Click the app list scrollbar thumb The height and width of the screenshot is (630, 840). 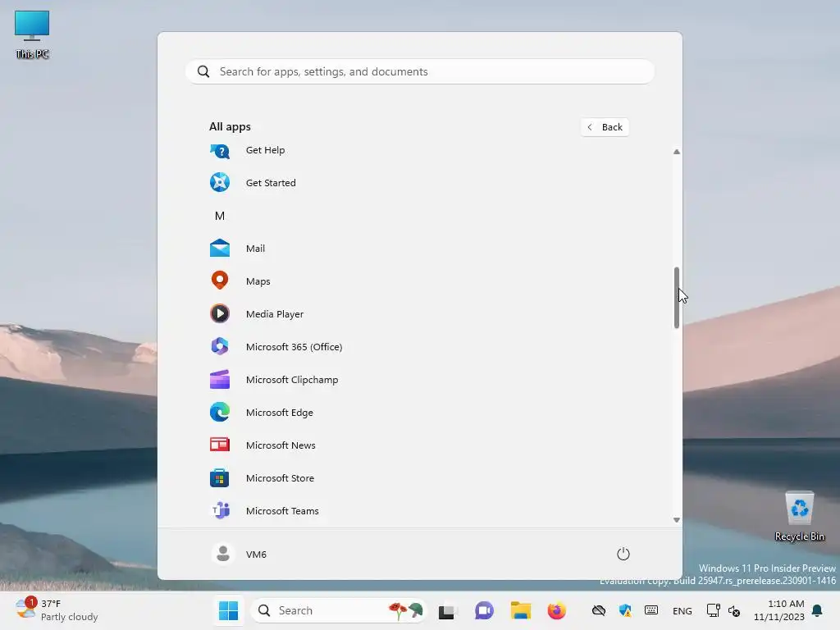pyautogui.click(x=677, y=297)
